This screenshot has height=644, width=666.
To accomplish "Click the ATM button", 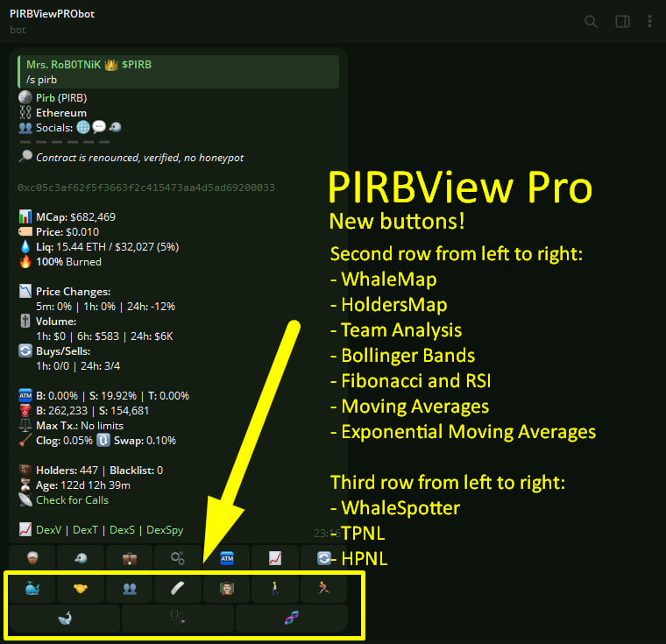I will pos(227,558).
